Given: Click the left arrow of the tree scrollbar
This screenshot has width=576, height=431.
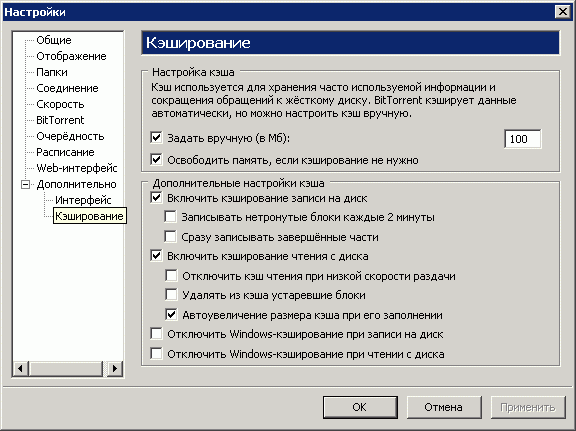Looking at the screenshot, I should coord(21,368).
